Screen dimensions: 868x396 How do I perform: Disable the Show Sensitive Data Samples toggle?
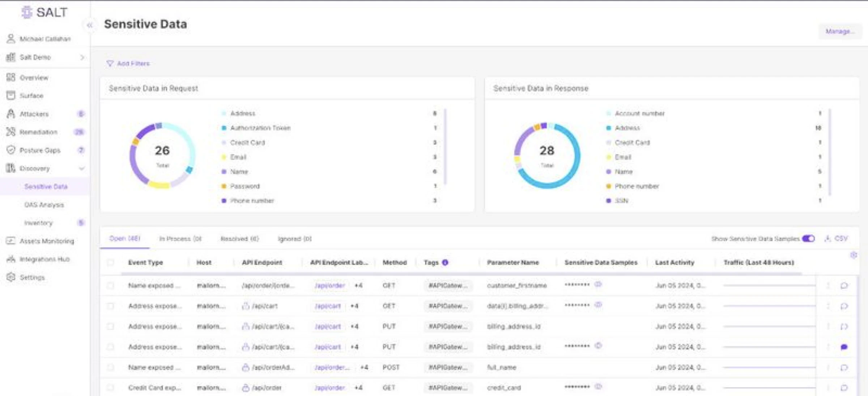tap(808, 238)
